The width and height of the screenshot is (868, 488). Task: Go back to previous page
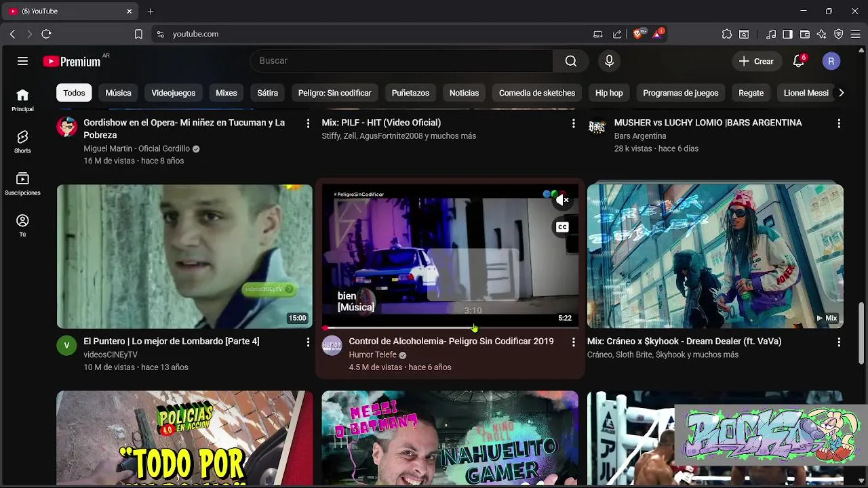(12, 34)
